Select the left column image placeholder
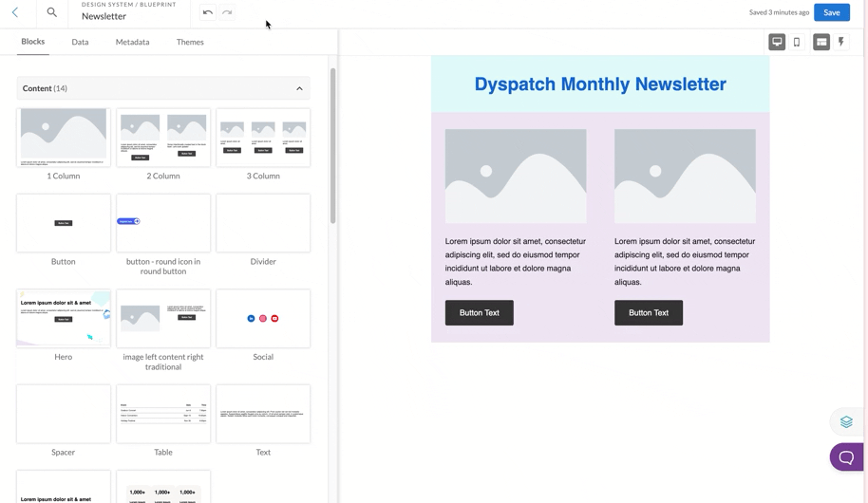The height and width of the screenshot is (503, 868). coord(516,176)
